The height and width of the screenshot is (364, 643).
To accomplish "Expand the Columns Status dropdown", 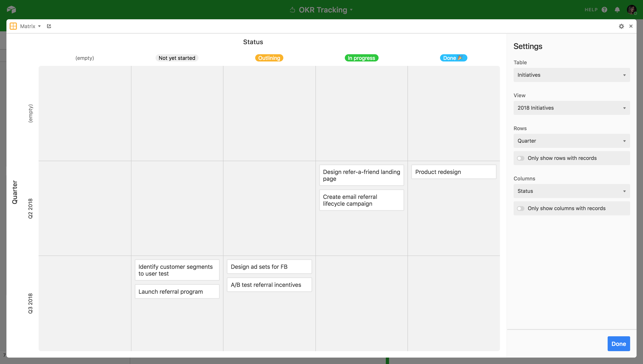I will click(x=572, y=191).
